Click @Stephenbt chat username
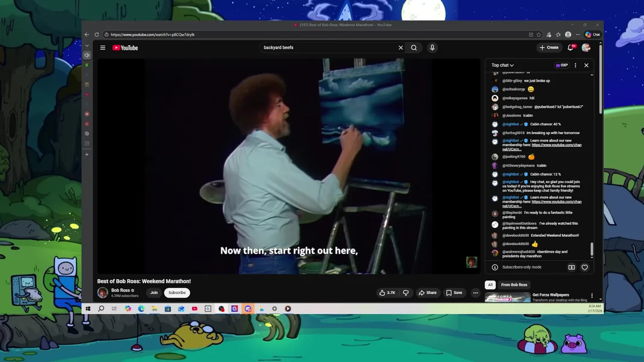The height and width of the screenshot is (362, 644). point(512,213)
